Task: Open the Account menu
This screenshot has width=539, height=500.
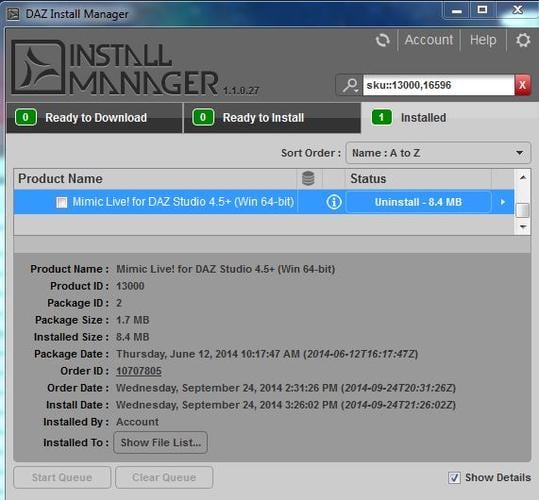Action: tap(429, 40)
